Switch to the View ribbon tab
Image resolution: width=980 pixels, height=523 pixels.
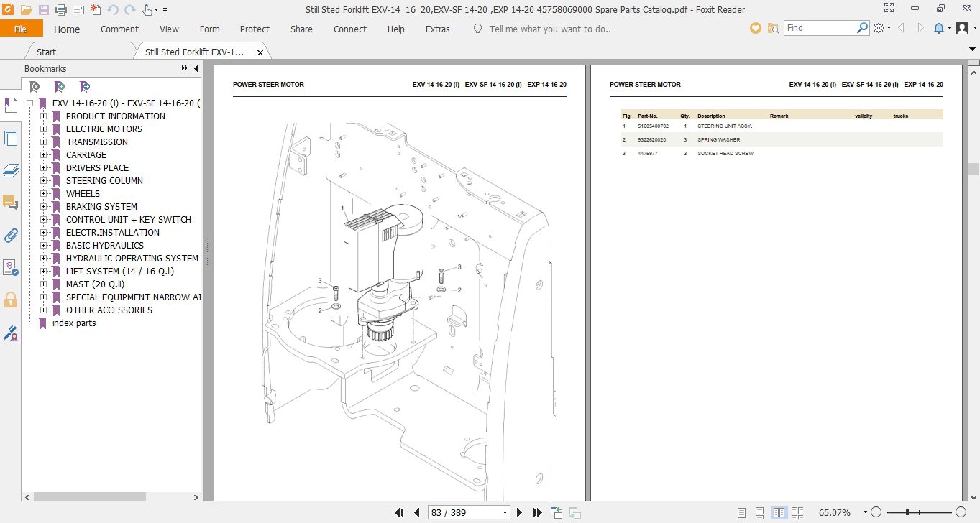pos(169,29)
